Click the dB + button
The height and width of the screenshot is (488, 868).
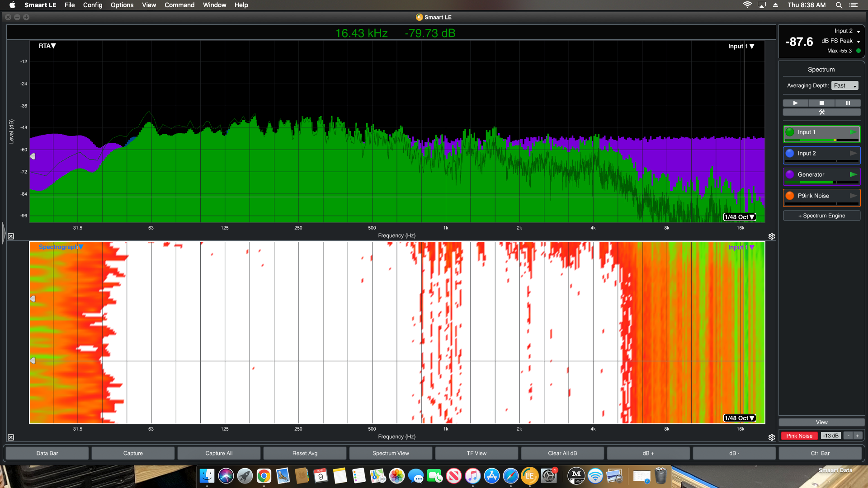coord(648,453)
